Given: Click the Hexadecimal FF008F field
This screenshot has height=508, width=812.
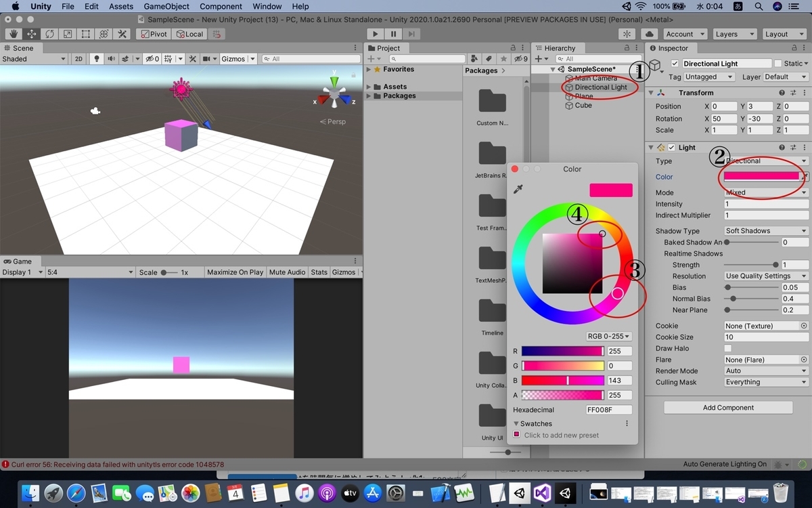Looking at the screenshot, I should [x=609, y=410].
